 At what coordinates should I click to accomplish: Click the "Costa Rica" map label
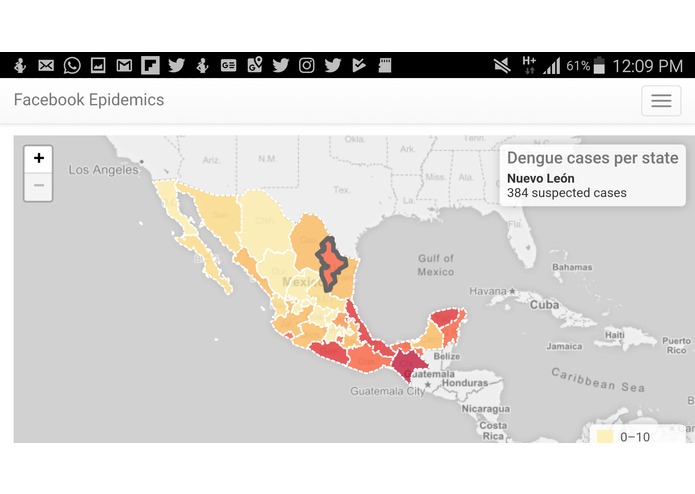493,431
